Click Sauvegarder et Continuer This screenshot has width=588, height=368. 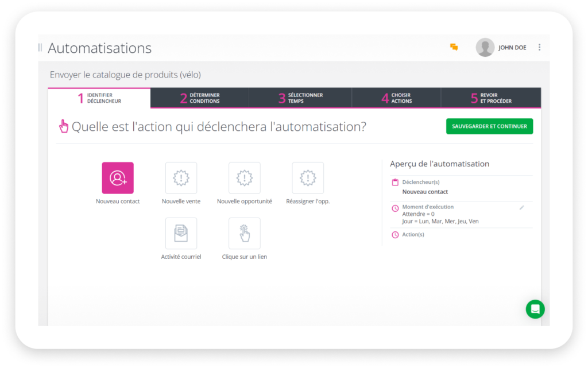[489, 126]
